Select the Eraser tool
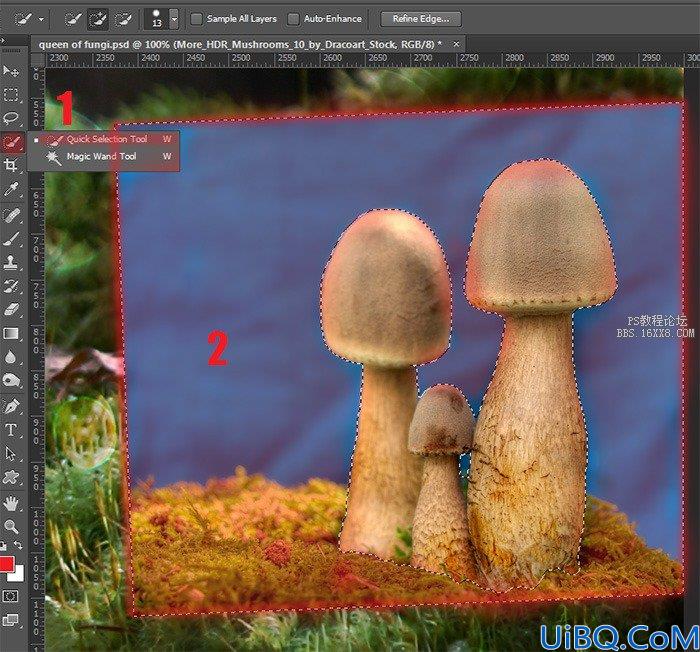The width and height of the screenshot is (700, 652). coord(11,309)
